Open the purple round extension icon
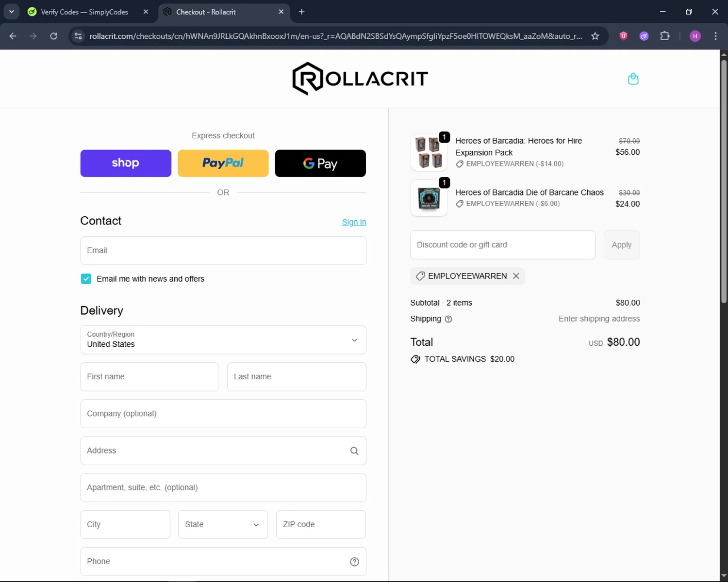 pos(644,36)
